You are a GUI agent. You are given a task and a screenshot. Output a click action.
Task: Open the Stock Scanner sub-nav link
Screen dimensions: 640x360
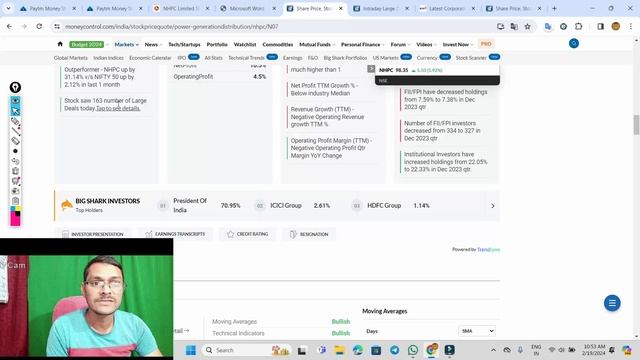click(x=471, y=58)
